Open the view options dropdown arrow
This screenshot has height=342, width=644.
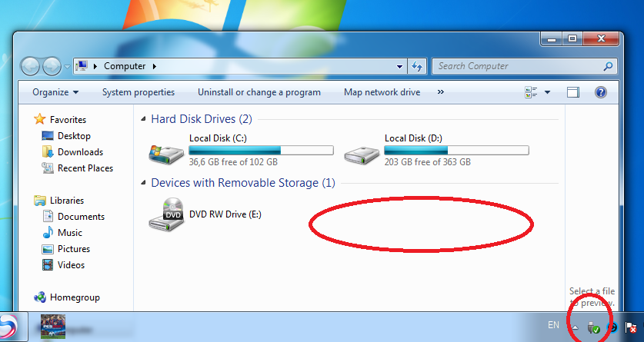click(x=548, y=92)
